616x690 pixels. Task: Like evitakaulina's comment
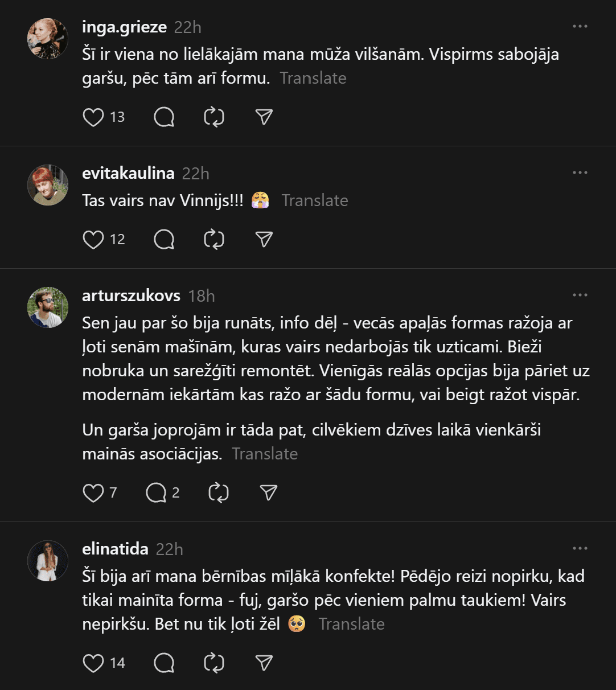(93, 240)
